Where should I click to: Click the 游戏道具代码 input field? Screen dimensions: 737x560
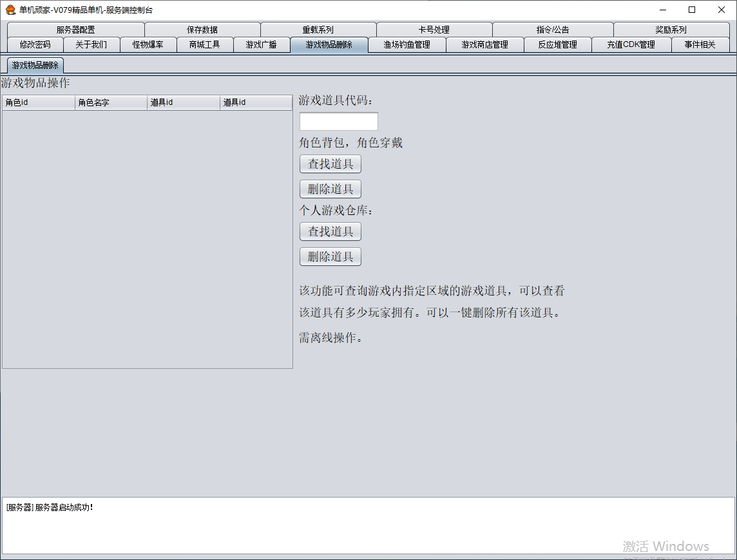coord(338,122)
